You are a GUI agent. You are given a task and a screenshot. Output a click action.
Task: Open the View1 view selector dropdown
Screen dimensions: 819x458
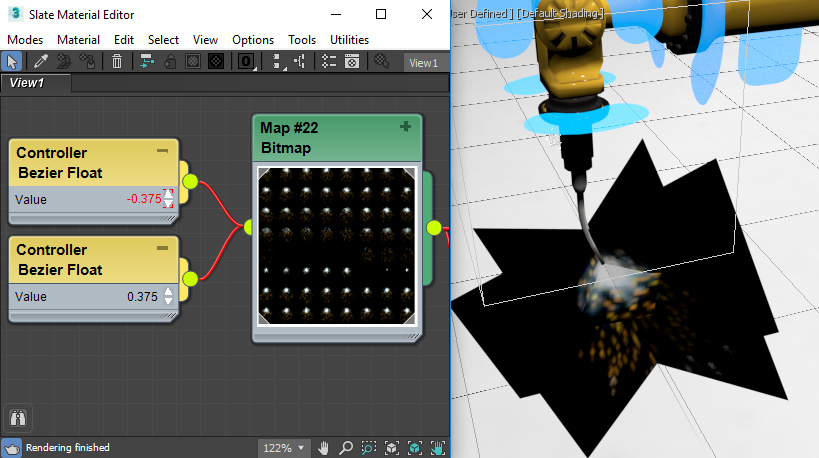pos(426,63)
